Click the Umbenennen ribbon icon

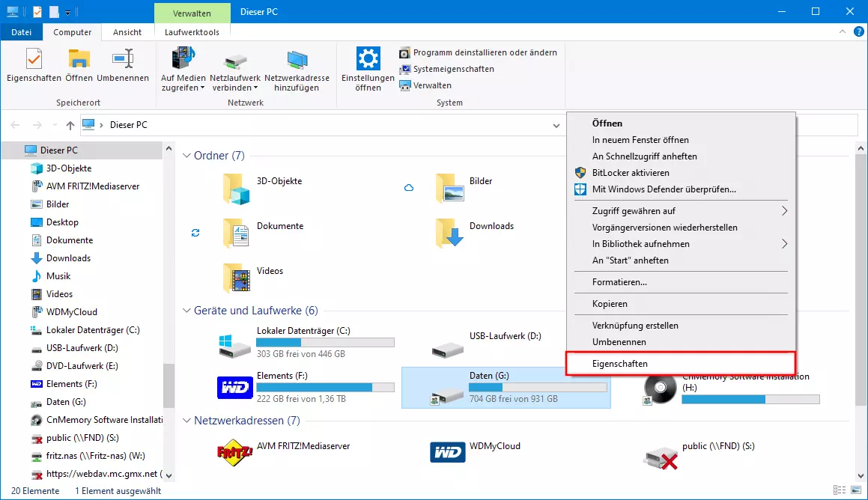123,58
